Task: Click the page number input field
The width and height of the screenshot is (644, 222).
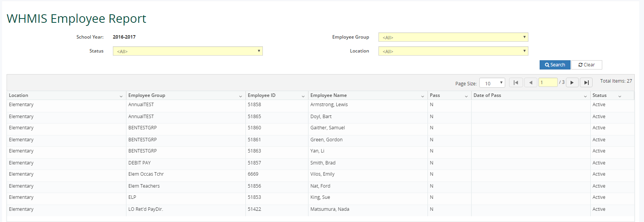Action: coord(548,83)
